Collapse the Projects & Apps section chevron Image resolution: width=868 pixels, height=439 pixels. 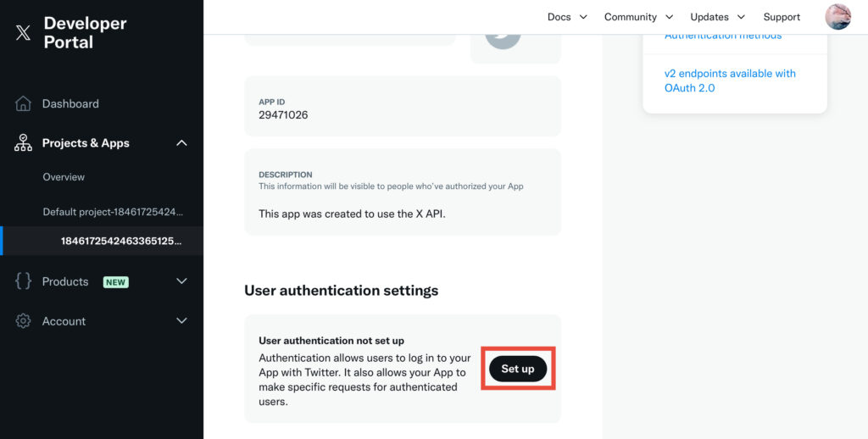click(x=181, y=143)
